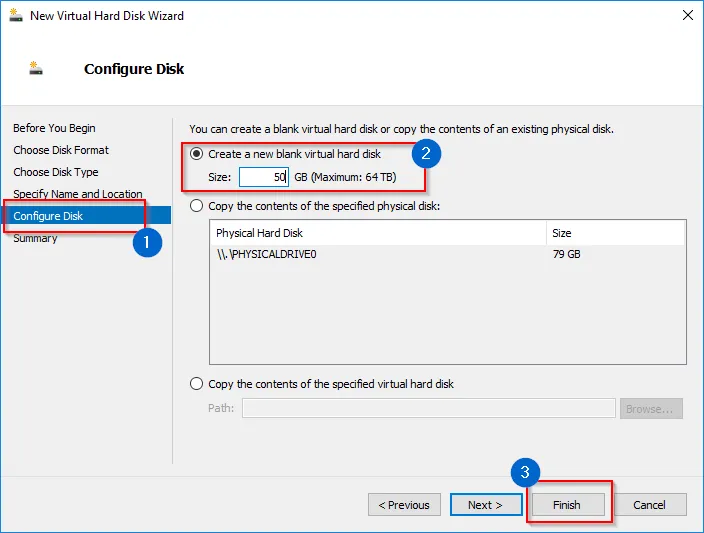Click the wizard icon in the title bar

[x=14, y=15]
